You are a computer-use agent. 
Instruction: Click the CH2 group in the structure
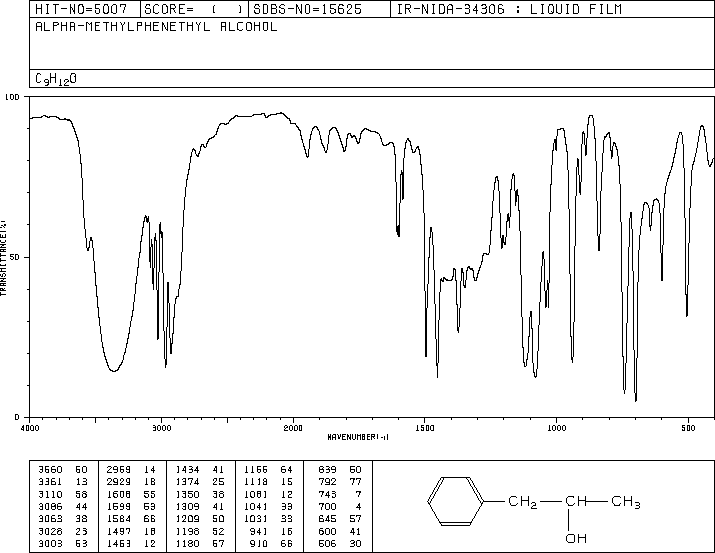click(x=523, y=502)
